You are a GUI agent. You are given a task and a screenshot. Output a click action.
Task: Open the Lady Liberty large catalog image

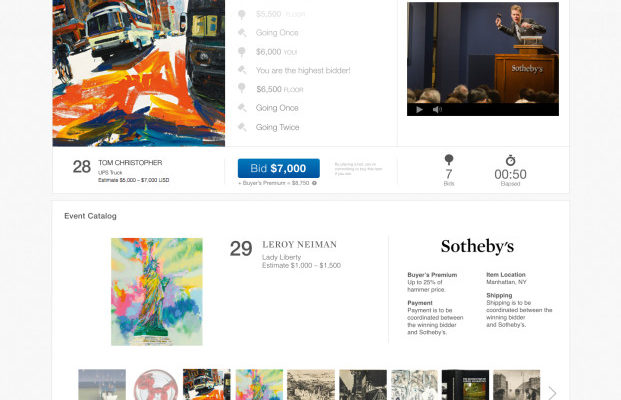(x=156, y=292)
